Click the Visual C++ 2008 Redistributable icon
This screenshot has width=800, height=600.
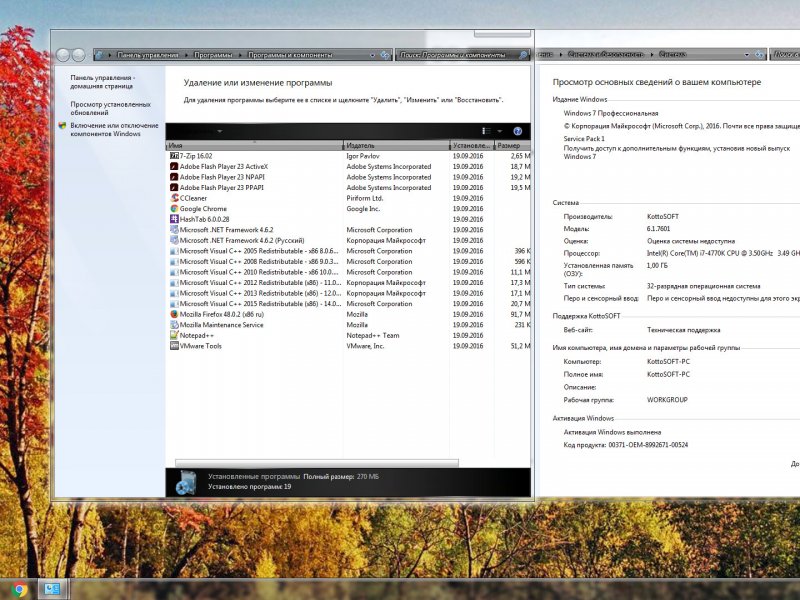pyautogui.click(x=174, y=262)
